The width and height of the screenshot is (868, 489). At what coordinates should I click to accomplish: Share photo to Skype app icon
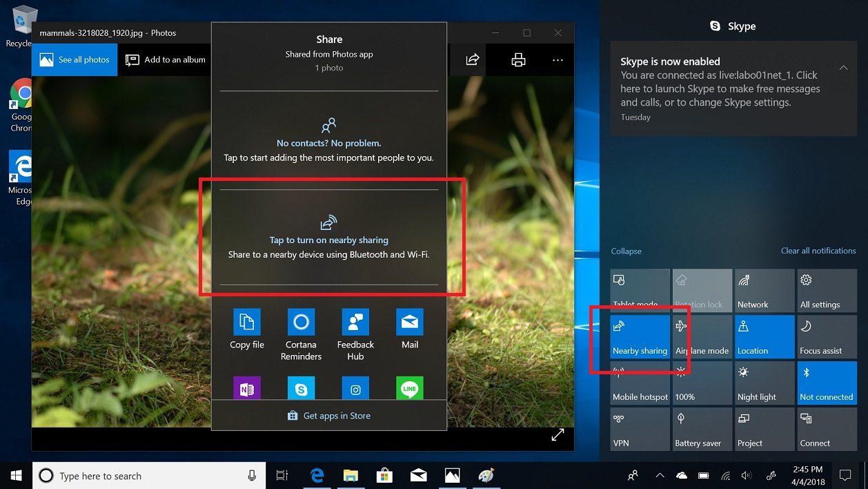[301, 388]
